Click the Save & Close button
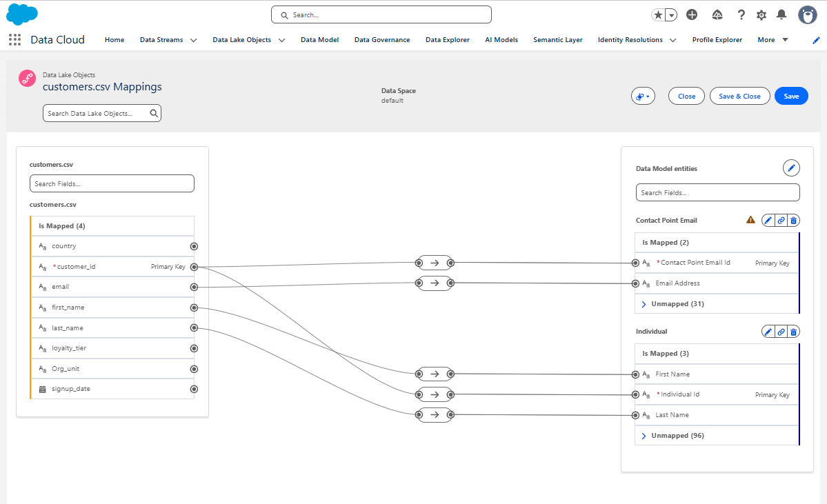Viewport: 827px width, 504px height. [739, 96]
